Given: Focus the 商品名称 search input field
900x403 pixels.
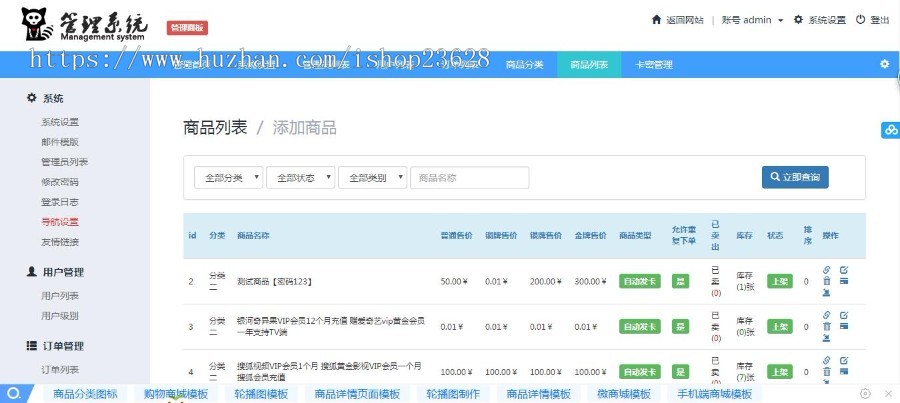Looking at the screenshot, I should (x=470, y=178).
